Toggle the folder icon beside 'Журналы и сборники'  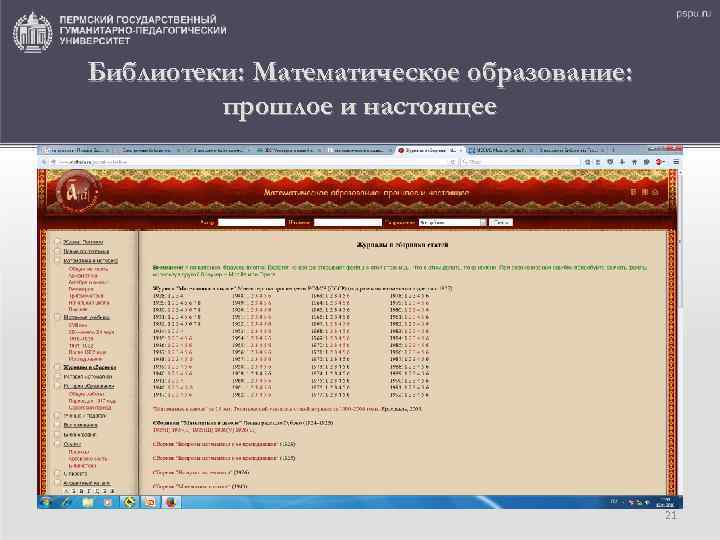[58, 367]
